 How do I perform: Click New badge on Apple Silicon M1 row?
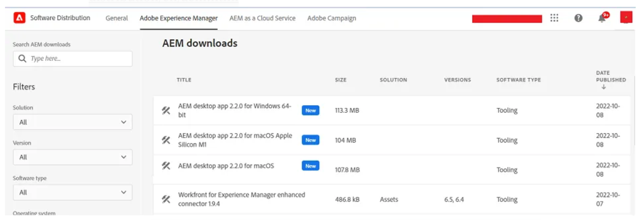point(311,140)
